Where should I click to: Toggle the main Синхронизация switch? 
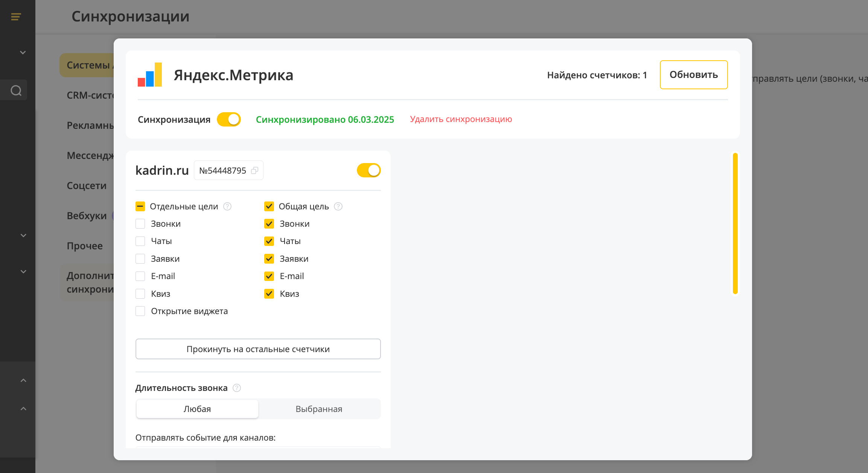[x=229, y=119]
